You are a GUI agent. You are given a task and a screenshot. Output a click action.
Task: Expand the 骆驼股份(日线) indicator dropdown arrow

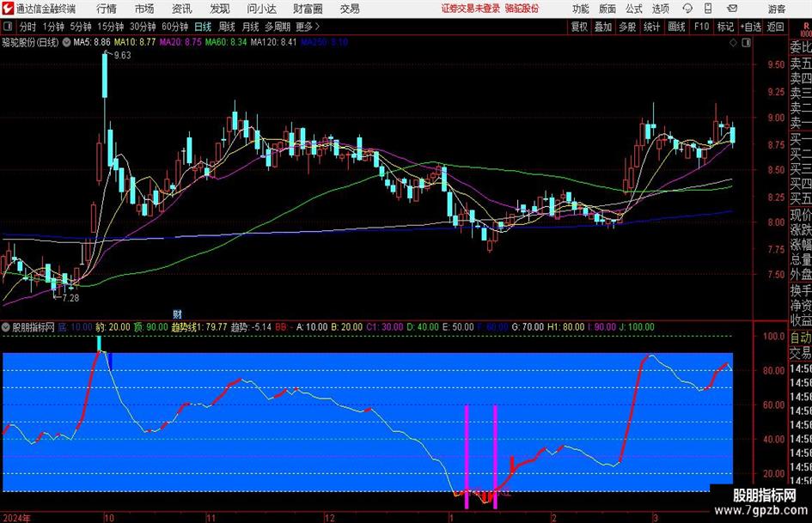coord(67,42)
